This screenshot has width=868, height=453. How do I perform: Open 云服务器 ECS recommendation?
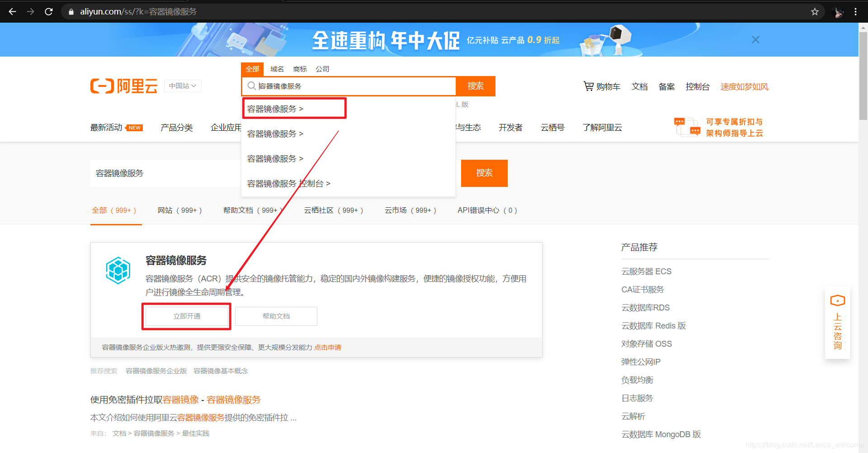coord(646,272)
